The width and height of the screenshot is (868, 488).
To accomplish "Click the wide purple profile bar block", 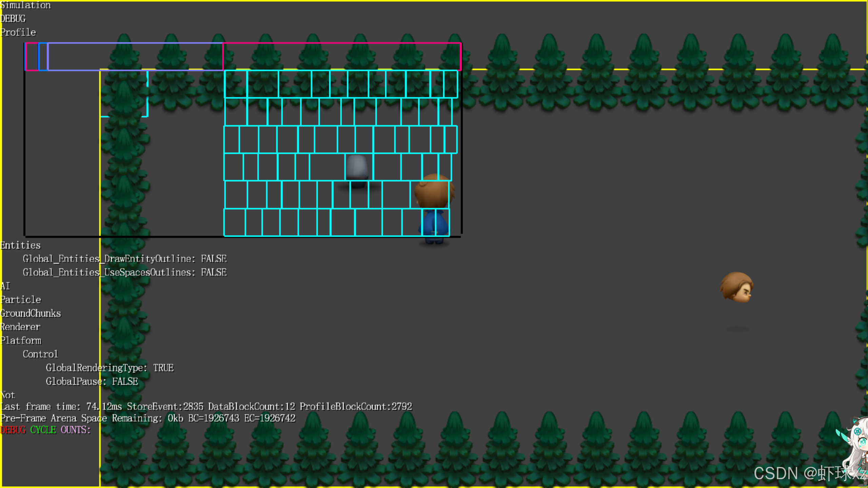I will click(x=135, y=57).
